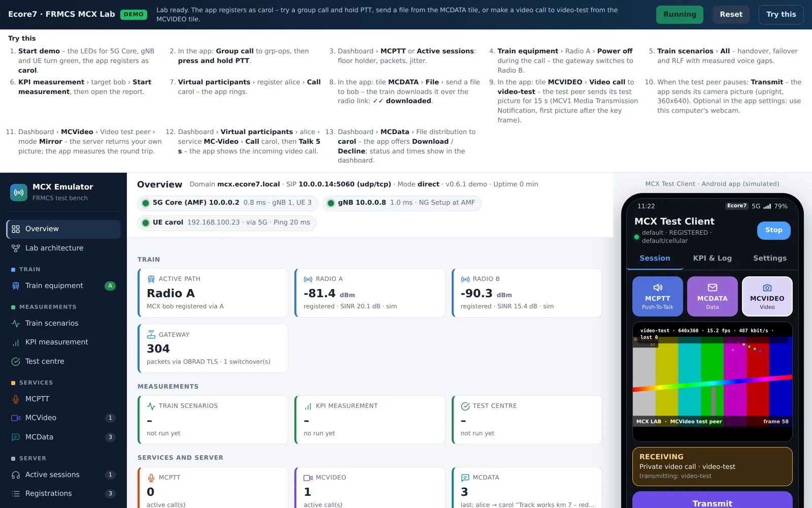This screenshot has width=812, height=508.
Task: Open the Overview sidebar item
Action: [x=63, y=229]
